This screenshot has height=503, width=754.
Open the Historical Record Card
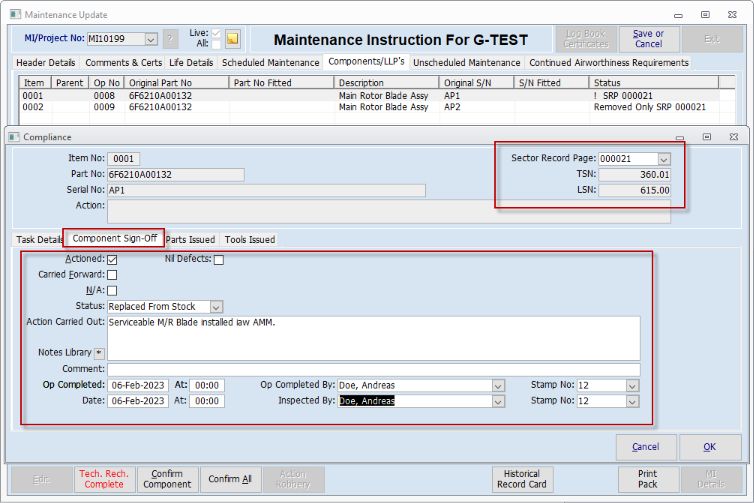pyautogui.click(x=522, y=479)
